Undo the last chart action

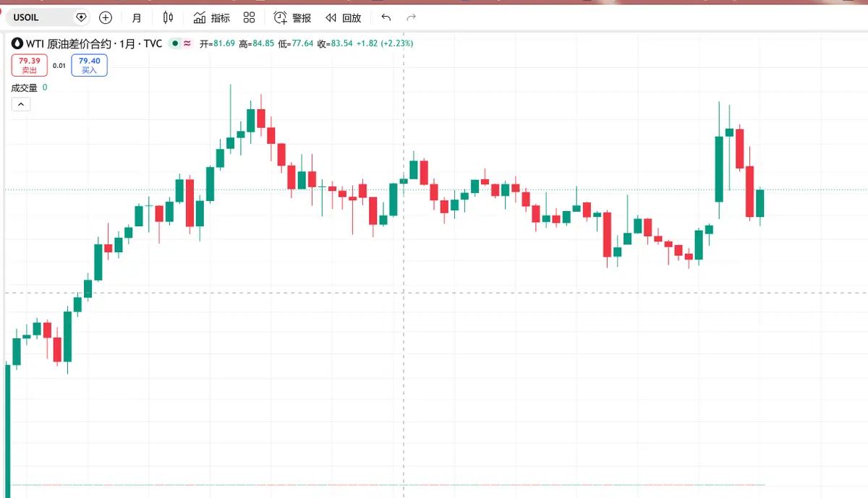click(386, 17)
